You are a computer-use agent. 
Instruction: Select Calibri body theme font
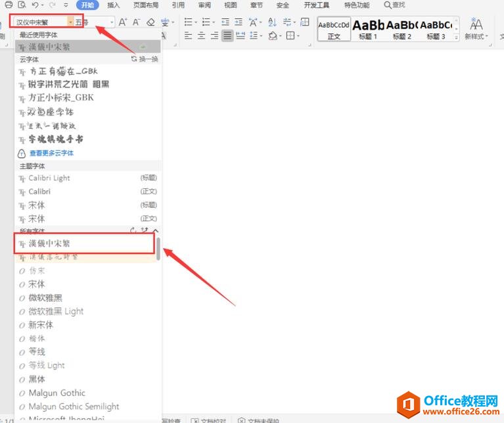[x=87, y=191]
